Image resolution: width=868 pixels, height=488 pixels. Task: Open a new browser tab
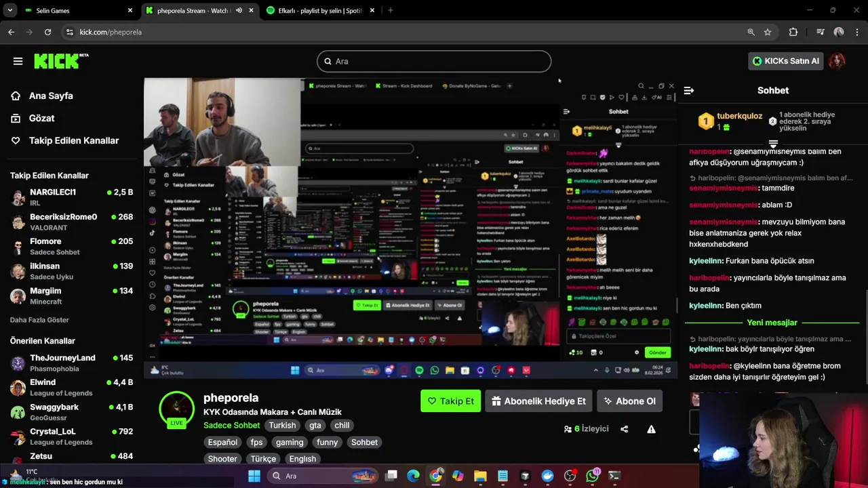click(390, 11)
